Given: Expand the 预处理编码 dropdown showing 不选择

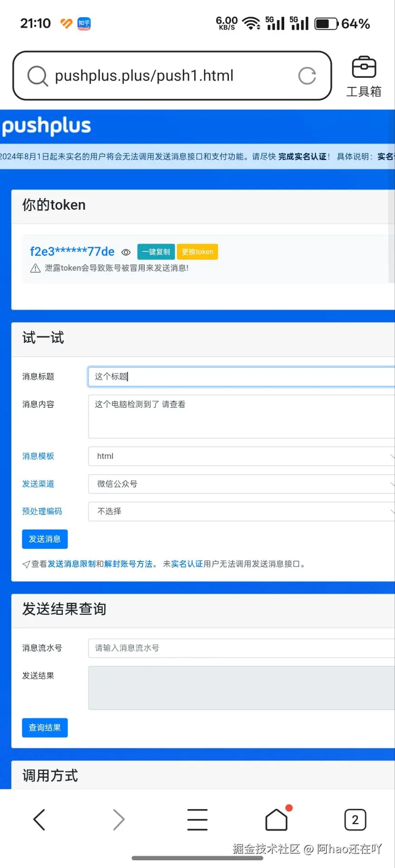Looking at the screenshot, I should (x=241, y=511).
